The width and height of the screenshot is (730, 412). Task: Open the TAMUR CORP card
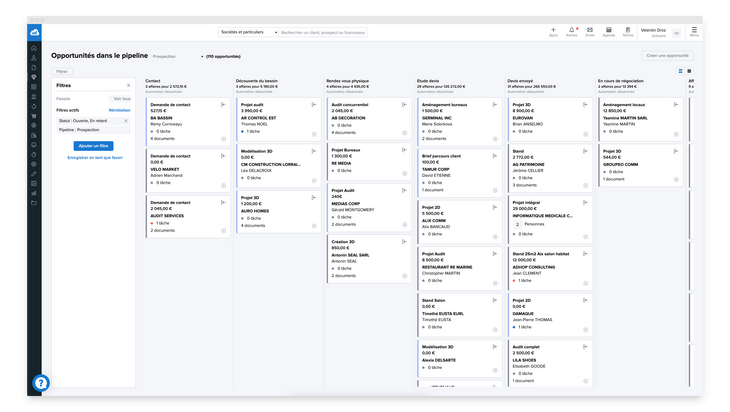pos(459,173)
